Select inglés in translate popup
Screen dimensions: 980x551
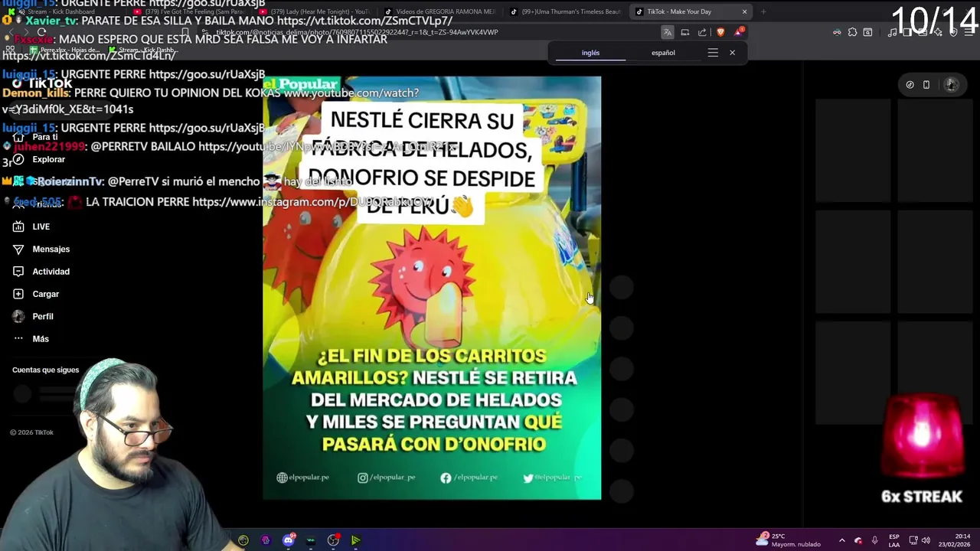590,53
